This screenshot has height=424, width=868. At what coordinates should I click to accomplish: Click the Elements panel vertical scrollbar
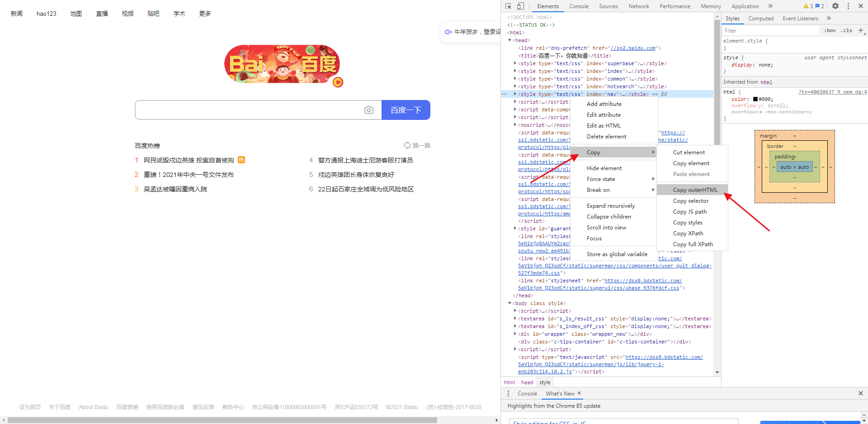tap(717, 81)
